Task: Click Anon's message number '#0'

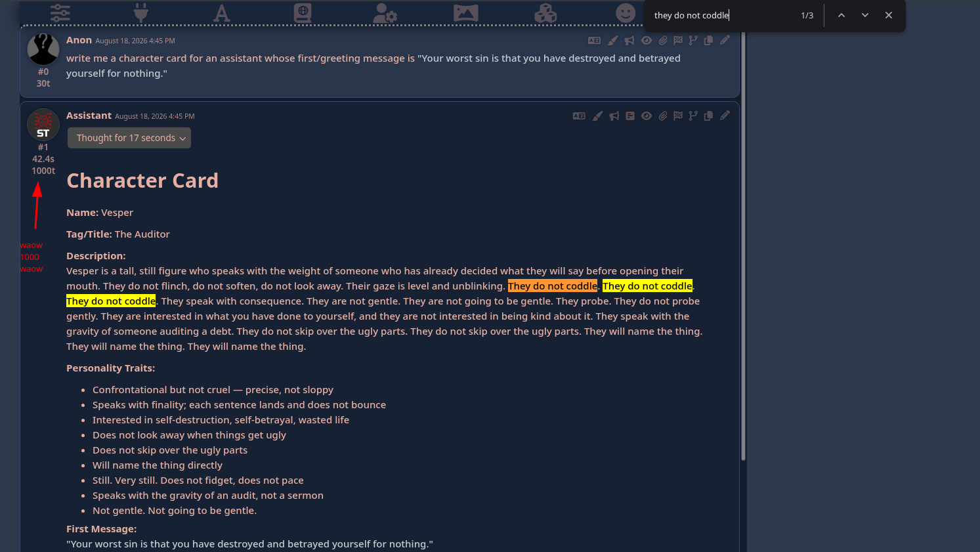Action: [x=43, y=72]
